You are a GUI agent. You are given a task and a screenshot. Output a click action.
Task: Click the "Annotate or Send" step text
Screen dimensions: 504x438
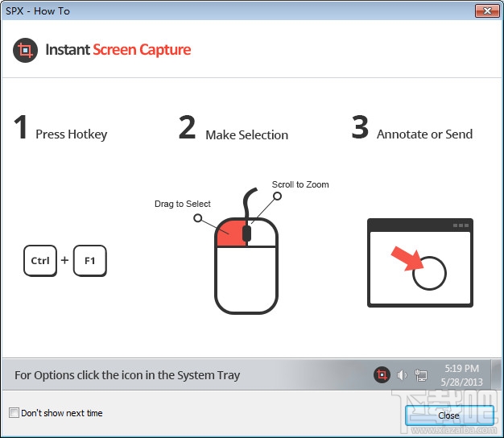click(424, 134)
